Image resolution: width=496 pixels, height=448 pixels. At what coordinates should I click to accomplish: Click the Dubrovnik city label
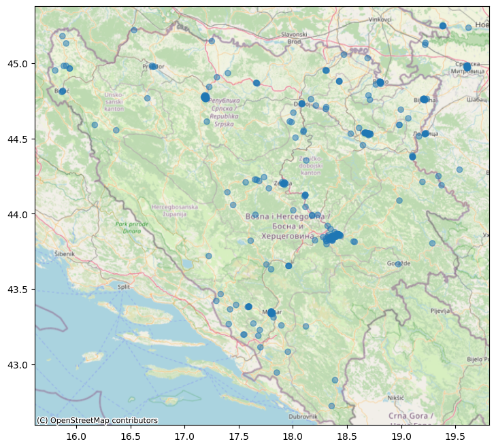coord(303,416)
